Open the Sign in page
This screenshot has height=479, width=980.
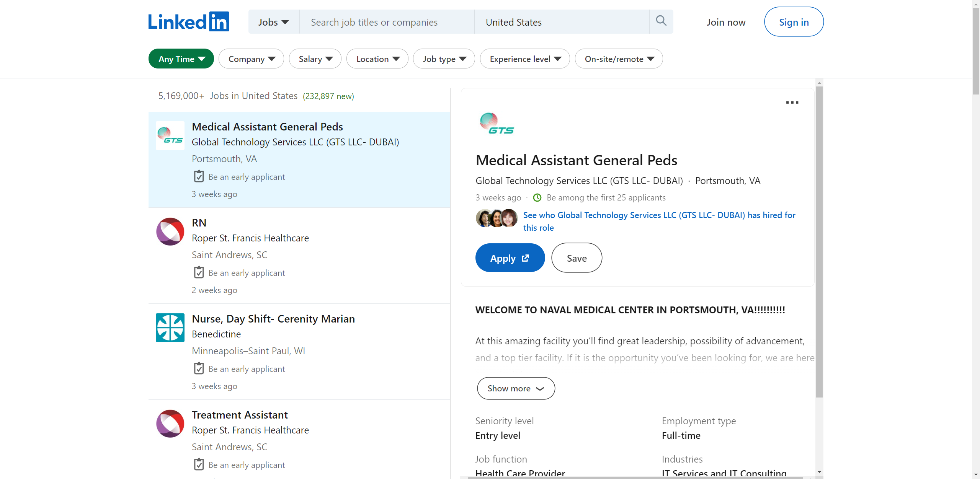coord(794,22)
